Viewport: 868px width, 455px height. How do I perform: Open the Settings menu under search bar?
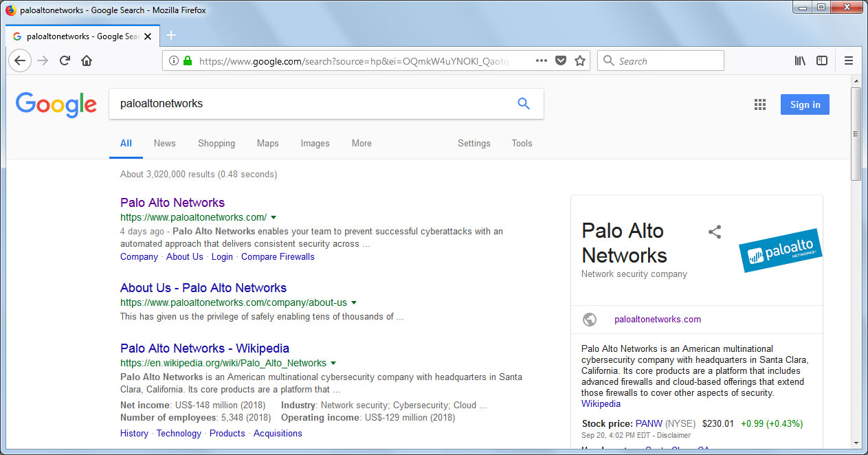[474, 143]
